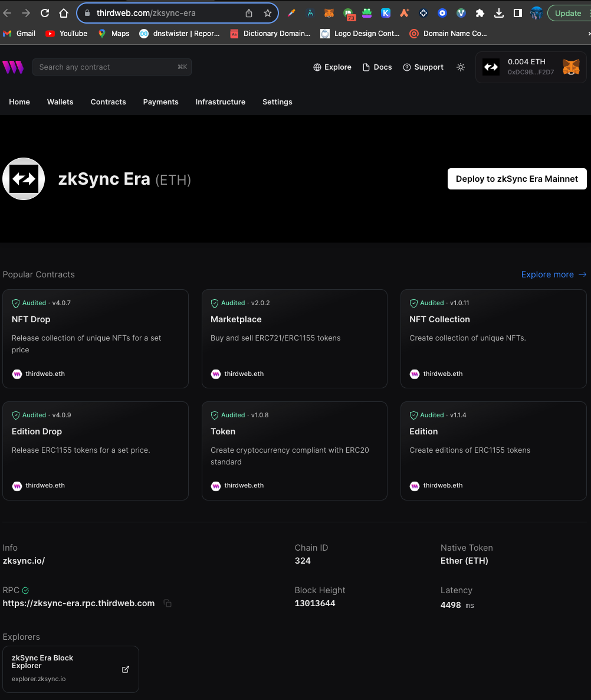
Task: Click thirdweb.eth publisher under NFT Drop
Action: (x=38, y=374)
